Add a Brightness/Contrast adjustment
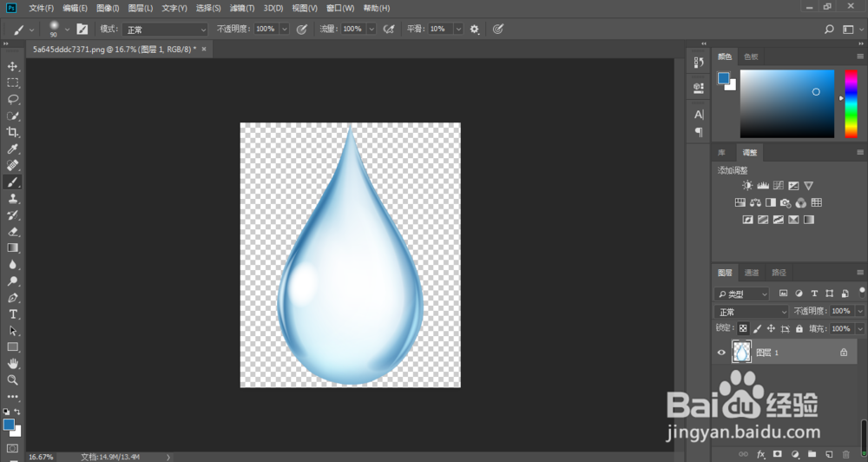Screen dimensions: 868x462 tap(747, 186)
